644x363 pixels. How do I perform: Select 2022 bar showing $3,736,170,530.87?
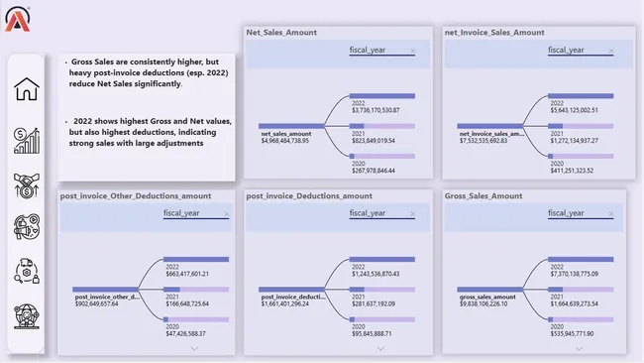(382, 96)
